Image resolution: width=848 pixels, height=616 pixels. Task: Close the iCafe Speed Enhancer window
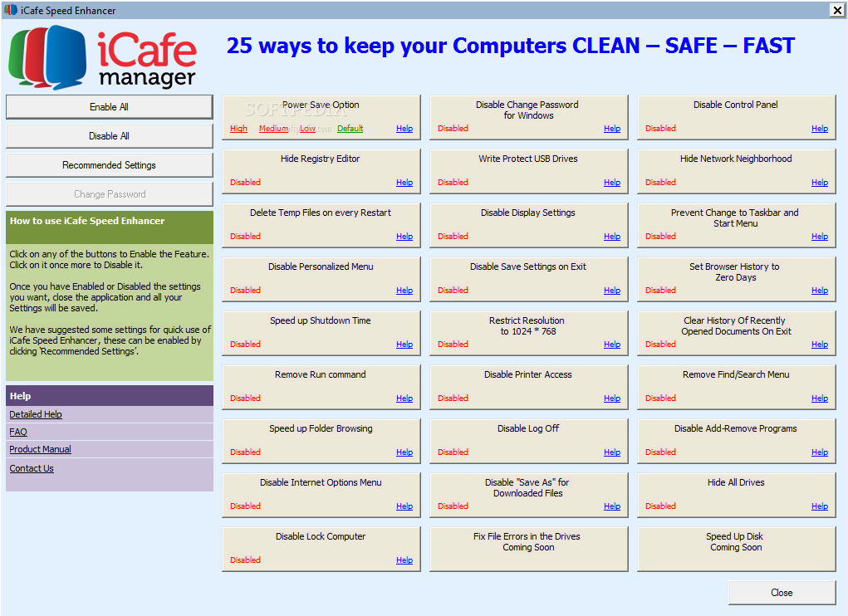836,10
